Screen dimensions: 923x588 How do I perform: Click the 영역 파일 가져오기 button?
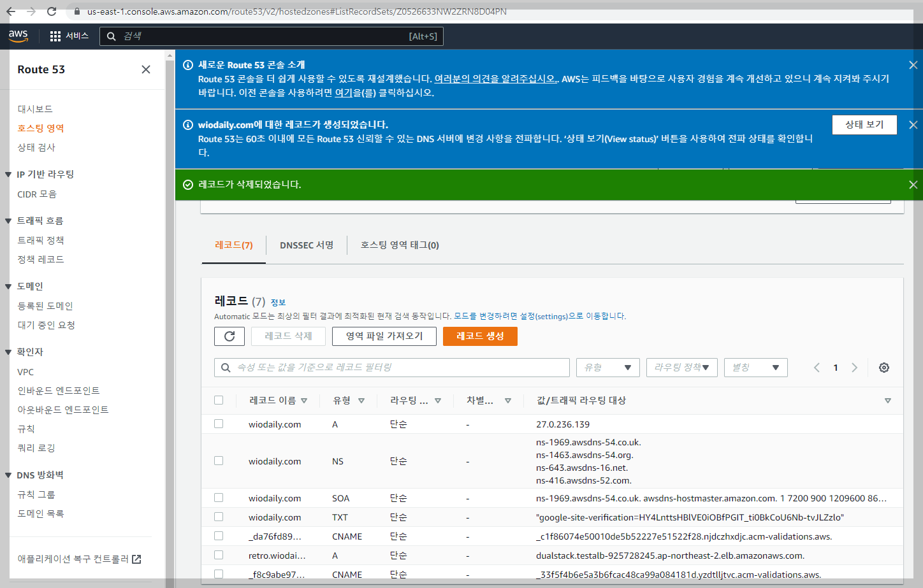(384, 336)
